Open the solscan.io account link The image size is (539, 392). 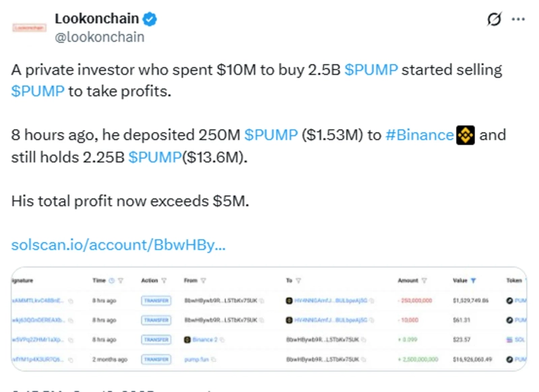click(x=119, y=245)
